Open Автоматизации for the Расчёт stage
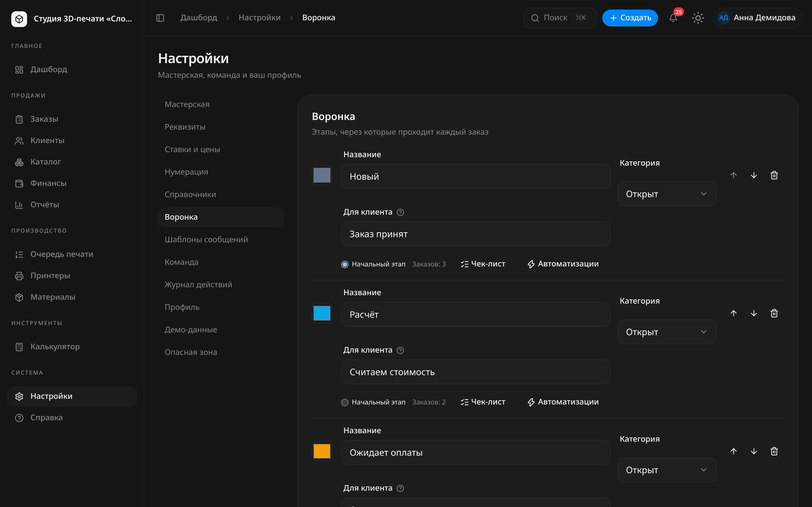This screenshot has height=507, width=812. point(563,402)
